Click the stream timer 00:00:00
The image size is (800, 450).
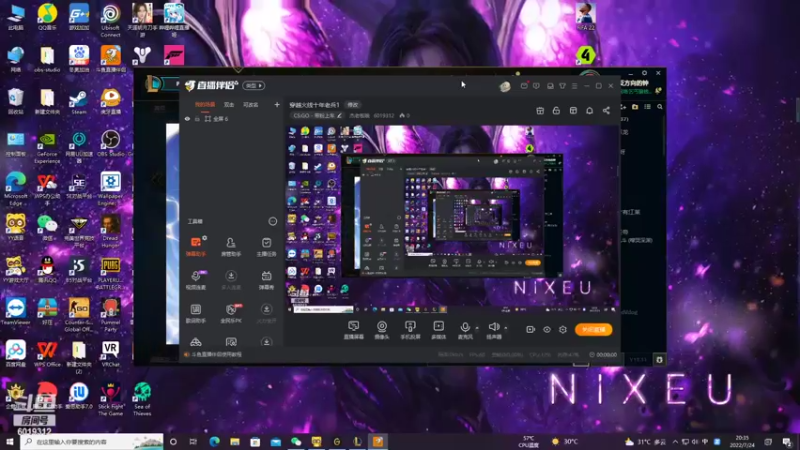pyautogui.click(x=603, y=355)
